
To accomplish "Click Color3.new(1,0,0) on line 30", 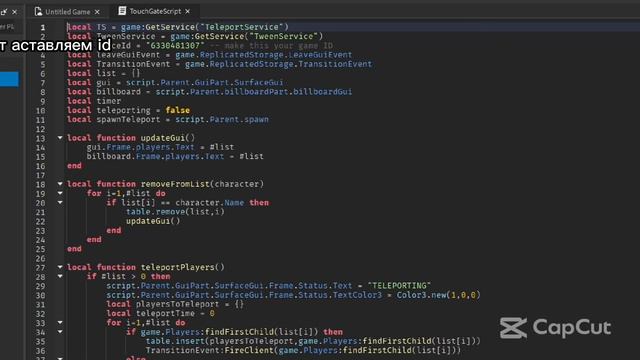I will click(438, 295).
